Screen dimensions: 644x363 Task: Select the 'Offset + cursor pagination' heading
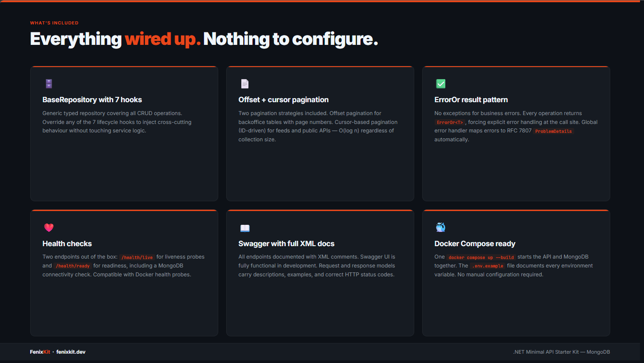coord(284,100)
